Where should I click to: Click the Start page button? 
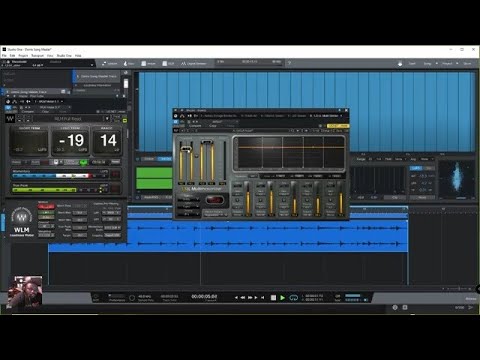412,63
